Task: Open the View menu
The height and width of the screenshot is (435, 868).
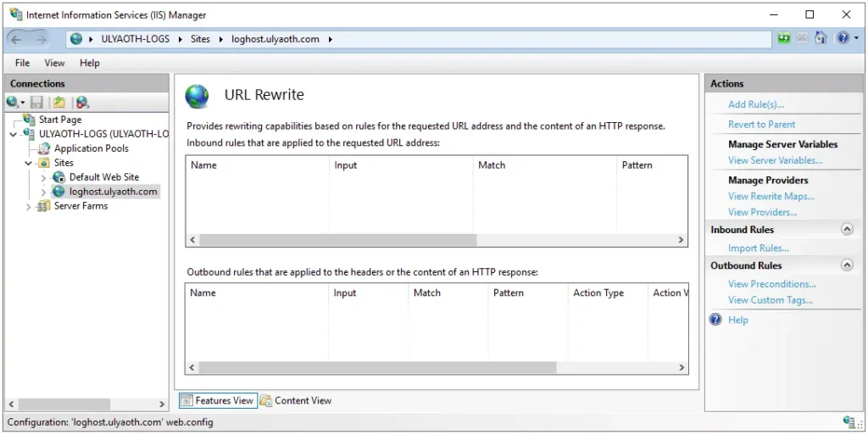Action: pyautogui.click(x=54, y=63)
